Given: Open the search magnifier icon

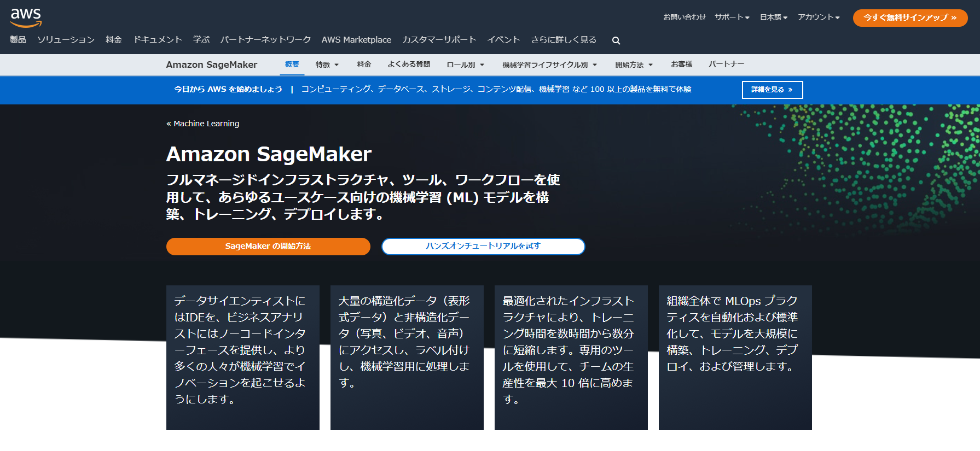Looking at the screenshot, I should pos(616,40).
